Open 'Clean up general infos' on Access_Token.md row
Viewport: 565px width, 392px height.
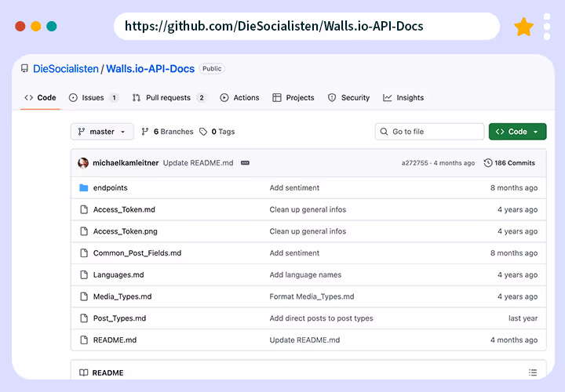click(308, 210)
